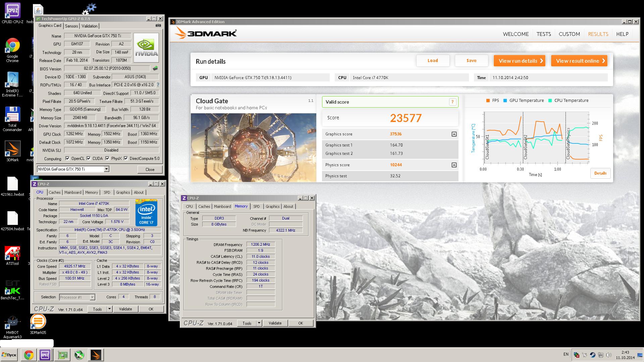The height and width of the screenshot is (362, 644).
Task: Open Total Commander desktop shortcut
Action: [x=12, y=119]
